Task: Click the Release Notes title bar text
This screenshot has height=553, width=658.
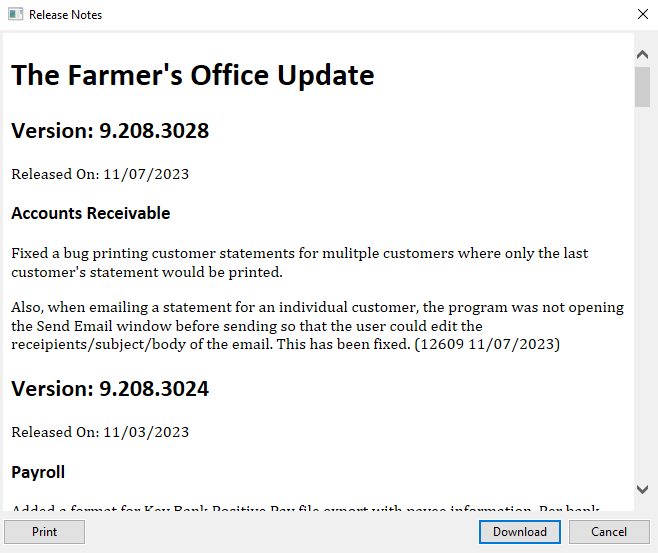Action: coord(66,15)
